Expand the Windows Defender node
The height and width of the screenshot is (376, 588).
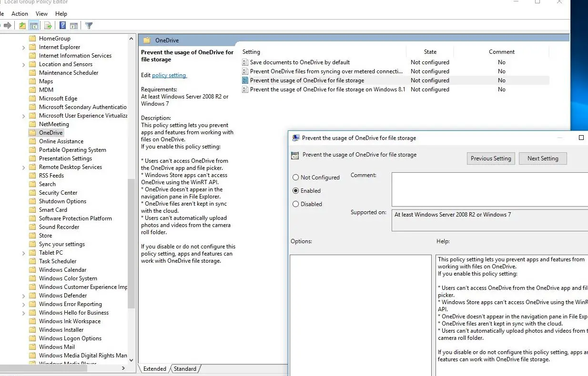coord(23,296)
